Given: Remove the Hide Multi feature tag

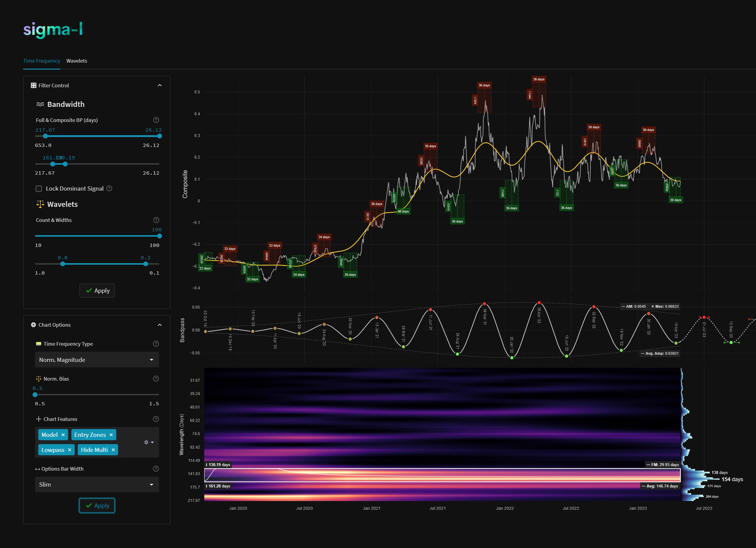Looking at the screenshot, I should [113, 450].
